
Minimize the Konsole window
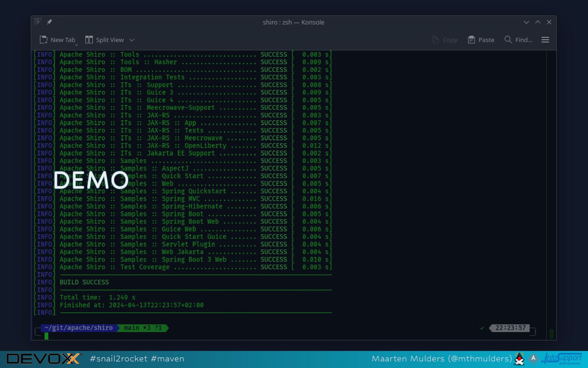tap(526, 22)
